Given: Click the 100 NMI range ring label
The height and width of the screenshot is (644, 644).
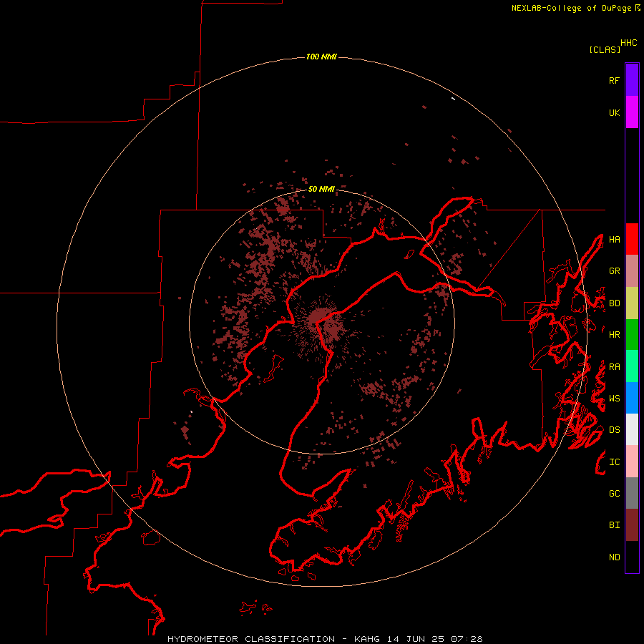Looking at the screenshot, I should tap(321, 57).
